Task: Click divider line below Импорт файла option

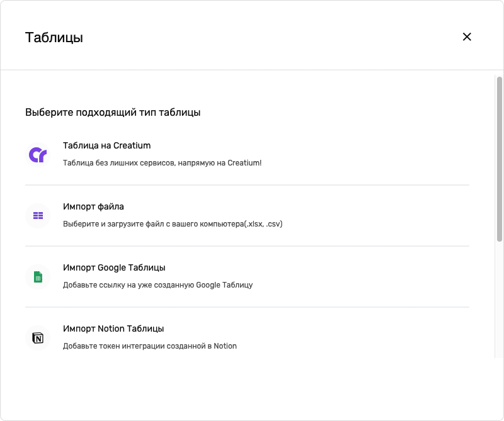Action: [247, 246]
